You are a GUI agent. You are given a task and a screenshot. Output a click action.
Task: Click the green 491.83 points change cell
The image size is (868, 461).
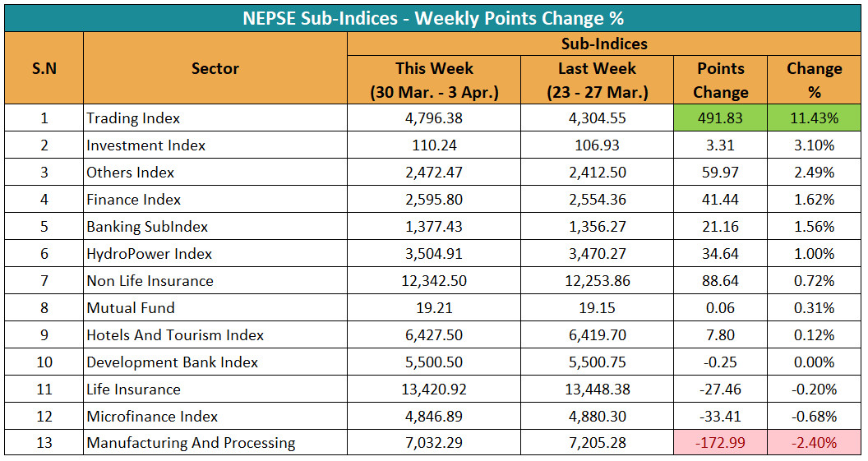pyautogui.click(x=720, y=118)
